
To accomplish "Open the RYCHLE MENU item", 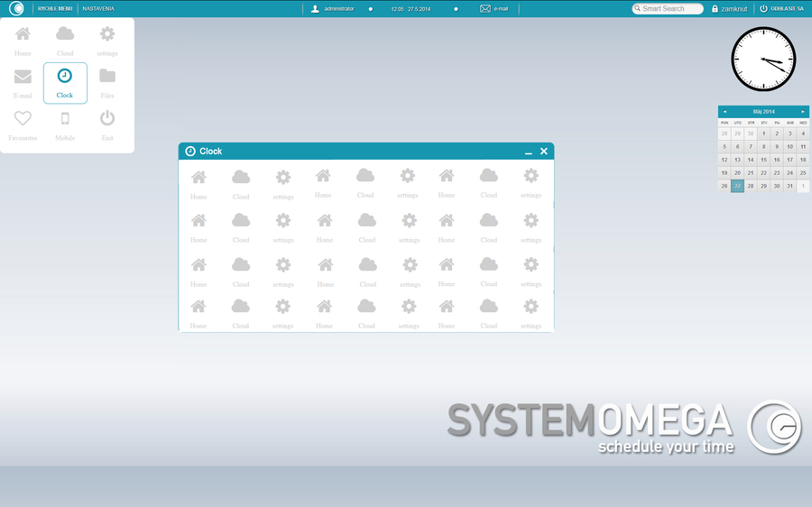I will [x=55, y=8].
